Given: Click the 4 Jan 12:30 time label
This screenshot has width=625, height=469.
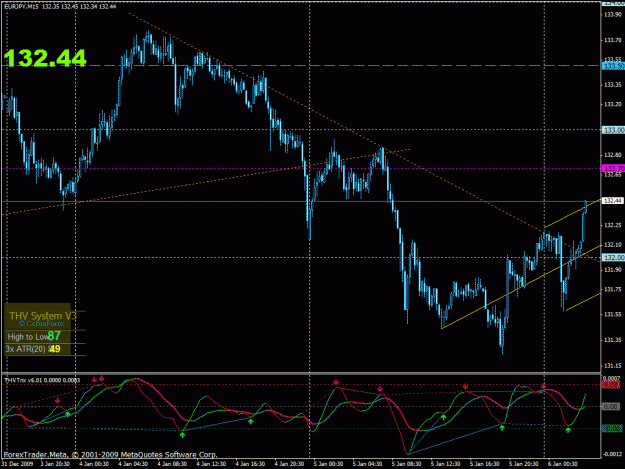Looking at the screenshot, I should (x=211, y=464).
